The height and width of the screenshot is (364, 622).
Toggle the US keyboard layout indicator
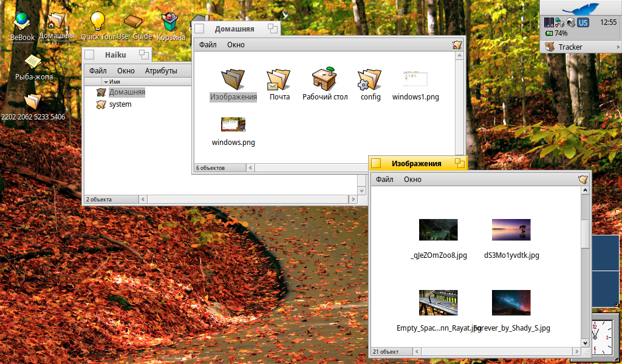(x=583, y=22)
